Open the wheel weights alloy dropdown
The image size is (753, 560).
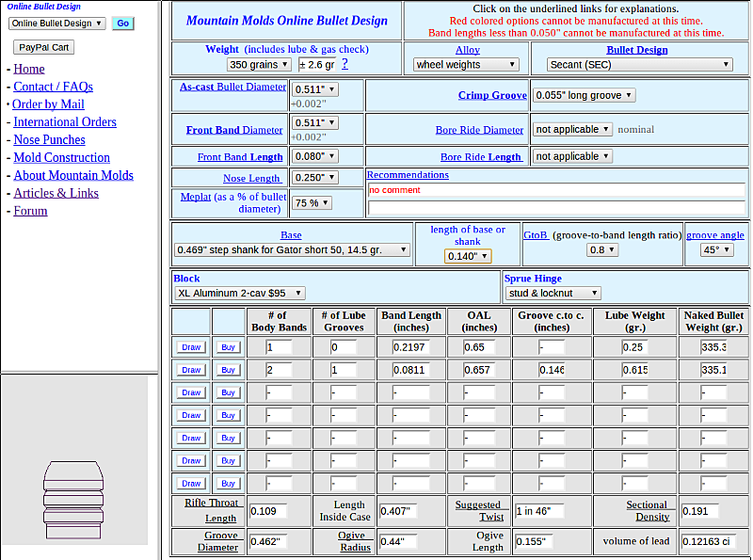coord(466,65)
